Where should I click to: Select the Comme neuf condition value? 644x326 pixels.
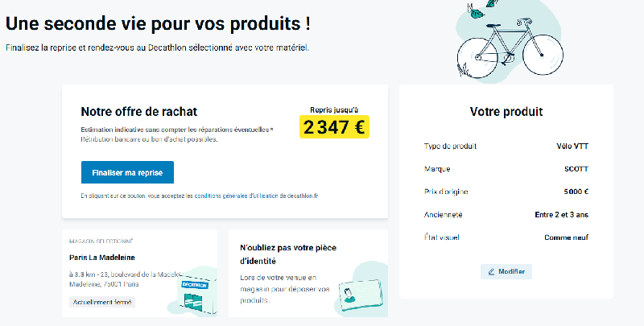coord(567,237)
